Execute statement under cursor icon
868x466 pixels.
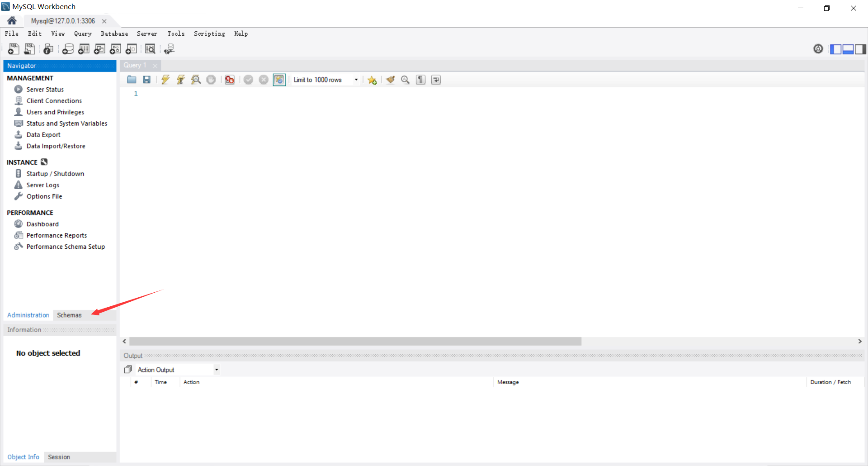coord(181,80)
